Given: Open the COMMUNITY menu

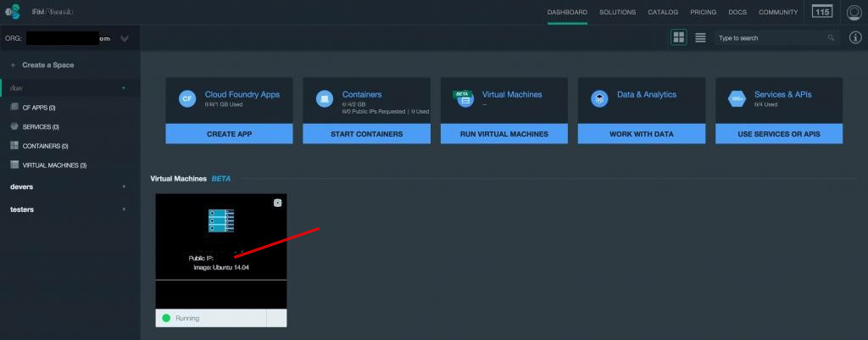Looking at the screenshot, I should coord(778,12).
